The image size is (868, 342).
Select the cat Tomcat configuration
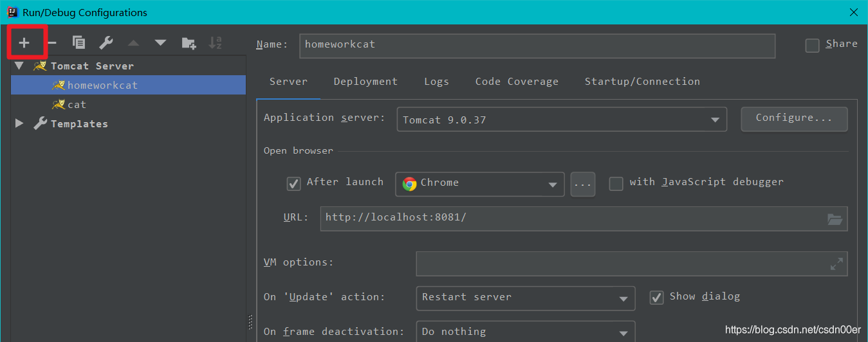point(128,104)
